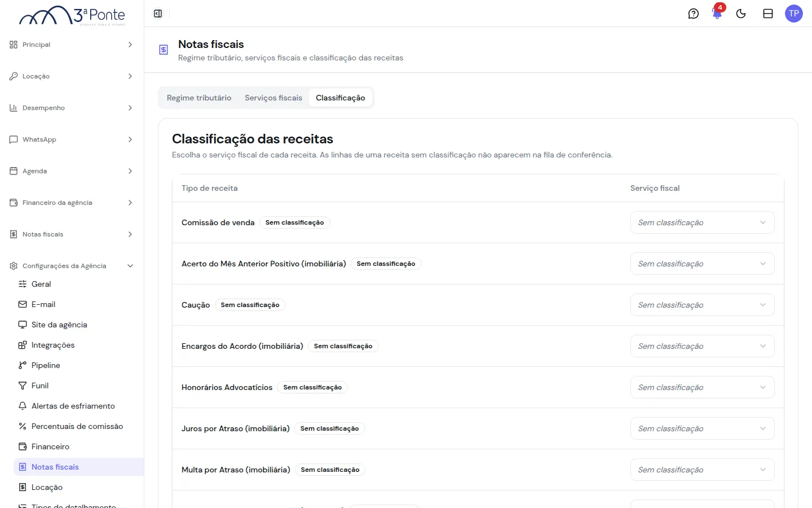Expand the Agenda menu
812x508 pixels.
point(72,171)
